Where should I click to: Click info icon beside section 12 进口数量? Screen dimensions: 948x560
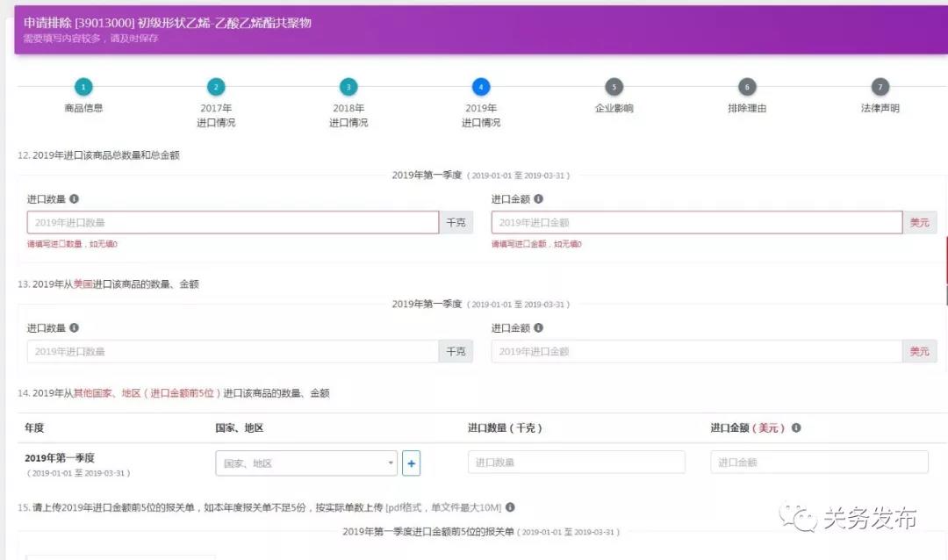(75, 199)
